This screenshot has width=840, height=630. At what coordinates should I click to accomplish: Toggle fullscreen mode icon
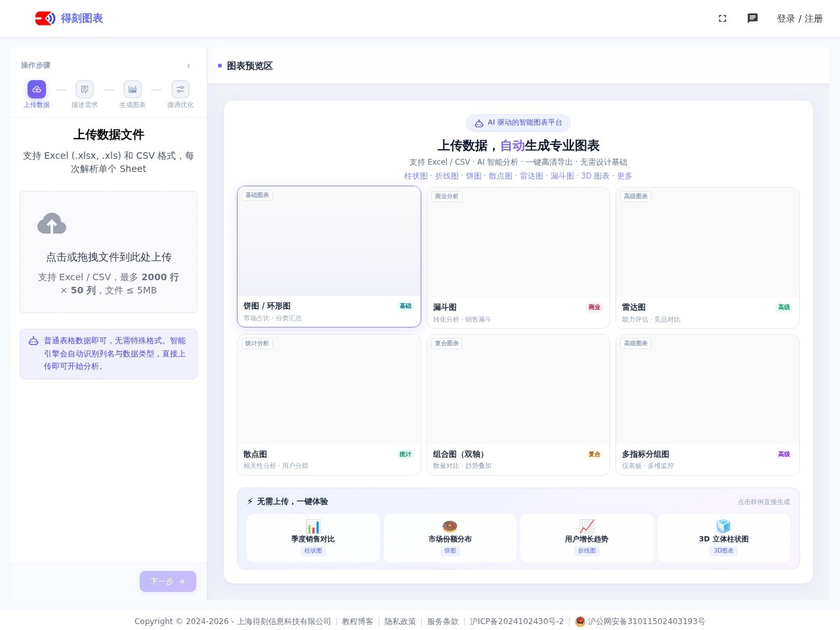(x=723, y=18)
